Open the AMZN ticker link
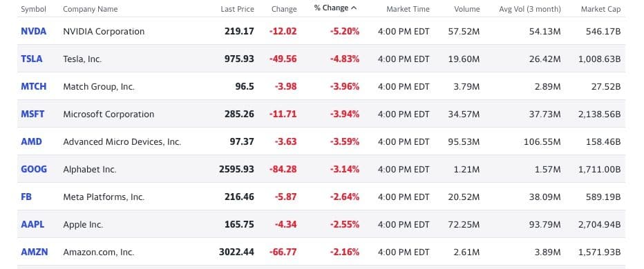 34,252
